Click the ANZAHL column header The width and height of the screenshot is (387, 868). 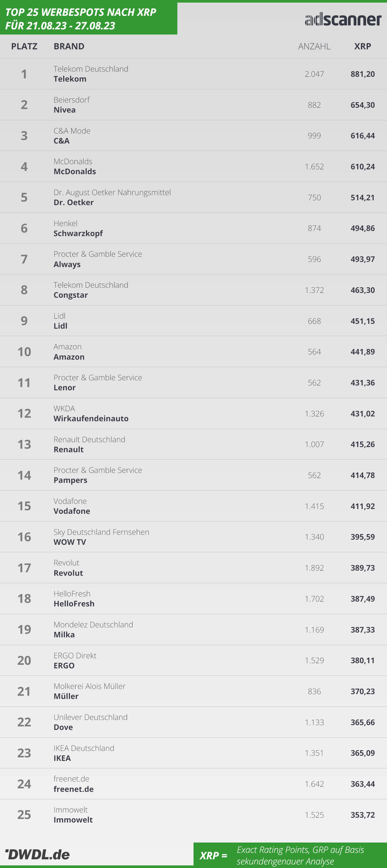pos(314,46)
